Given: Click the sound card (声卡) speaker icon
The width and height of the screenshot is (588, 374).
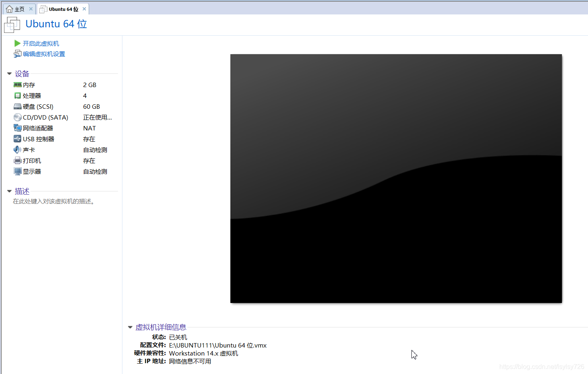Looking at the screenshot, I should click(17, 150).
